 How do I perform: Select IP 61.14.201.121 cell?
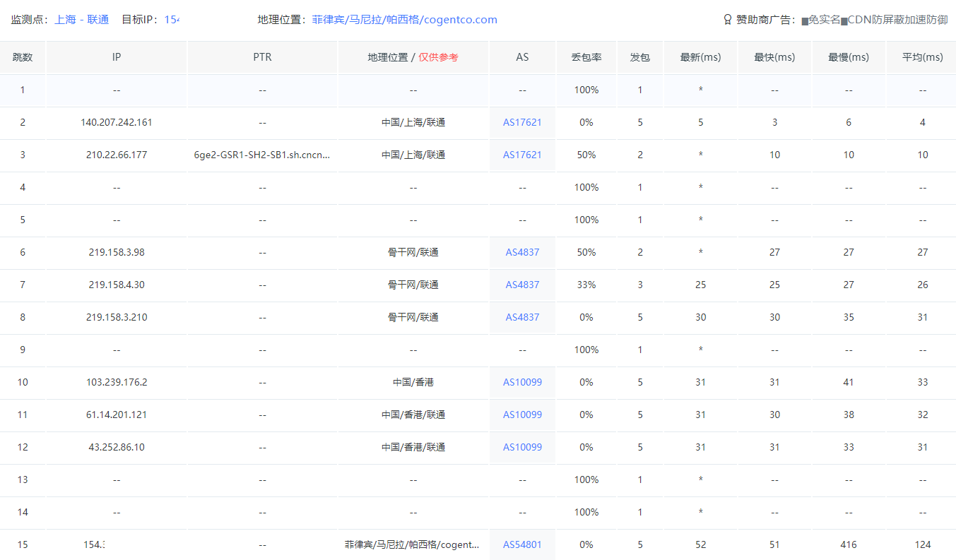pyautogui.click(x=117, y=415)
